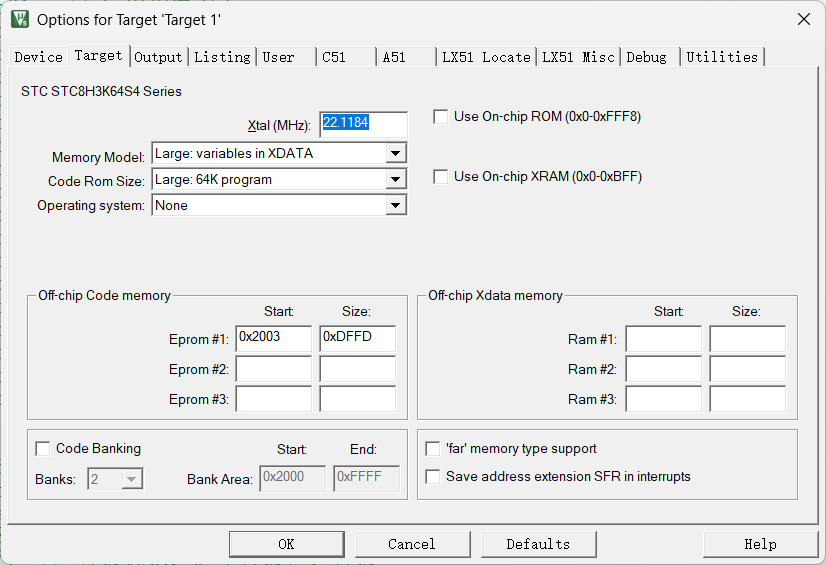Enable Use On-chip XRAM checkbox

point(441,177)
